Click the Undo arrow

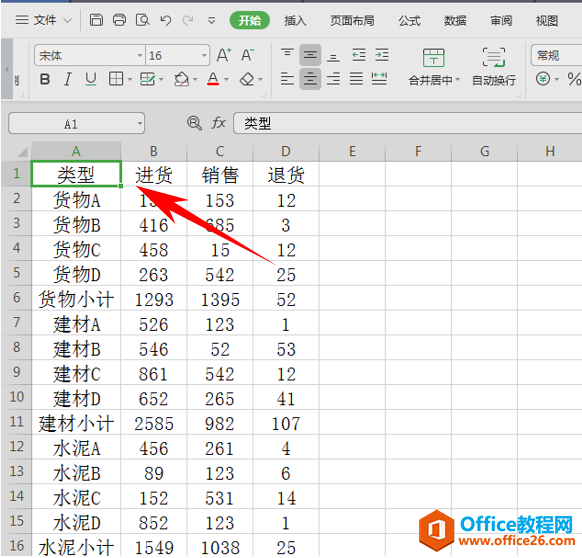[x=166, y=20]
